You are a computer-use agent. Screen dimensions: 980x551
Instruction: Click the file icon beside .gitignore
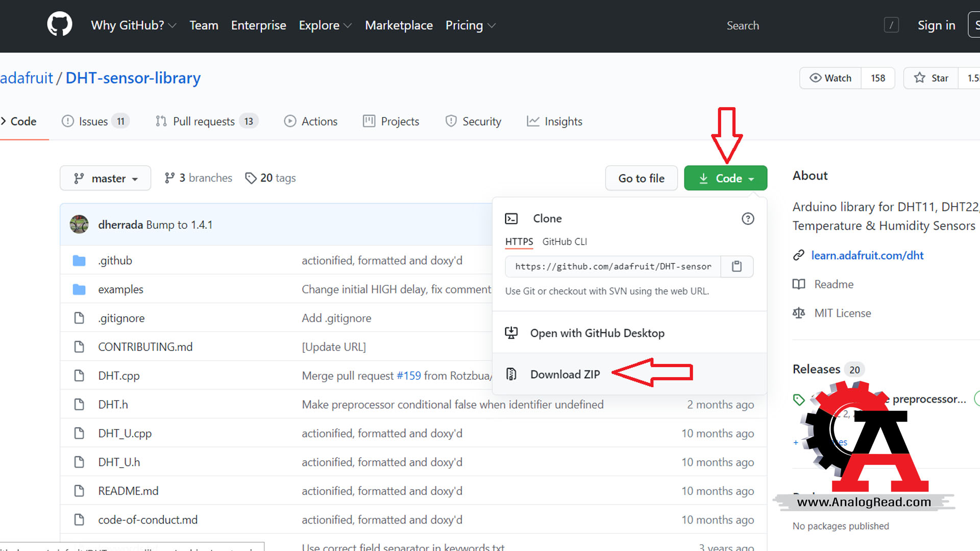pos(79,318)
